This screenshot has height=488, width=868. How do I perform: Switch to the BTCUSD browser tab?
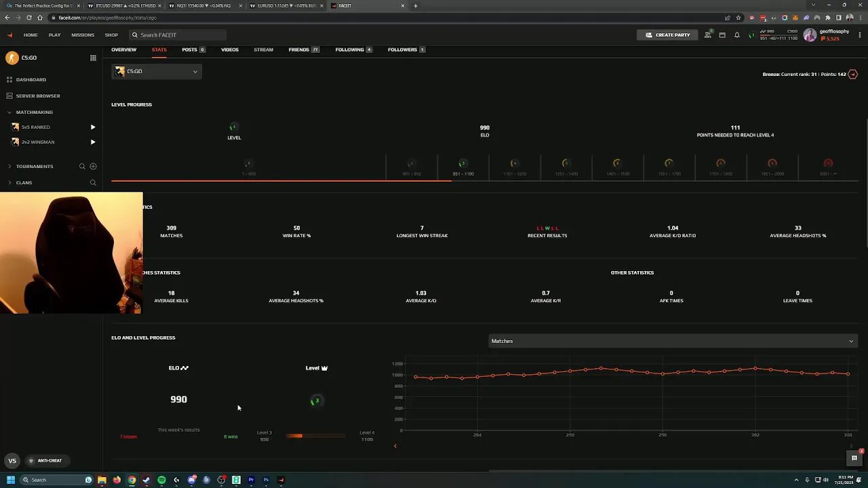click(125, 5)
